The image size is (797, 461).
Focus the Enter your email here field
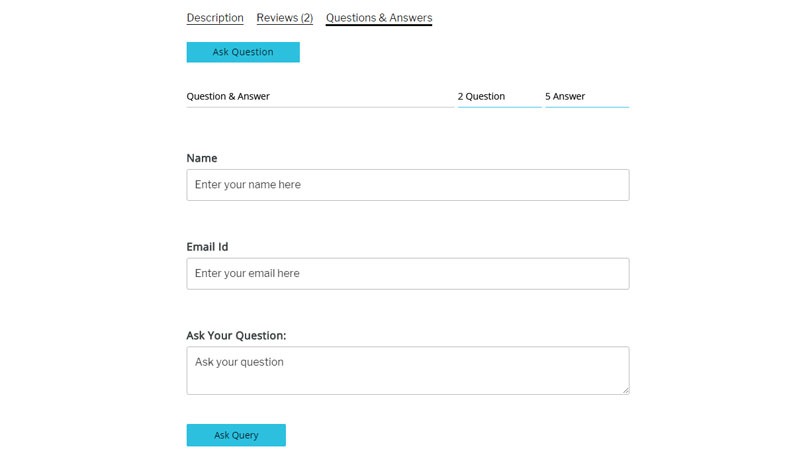tap(408, 274)
